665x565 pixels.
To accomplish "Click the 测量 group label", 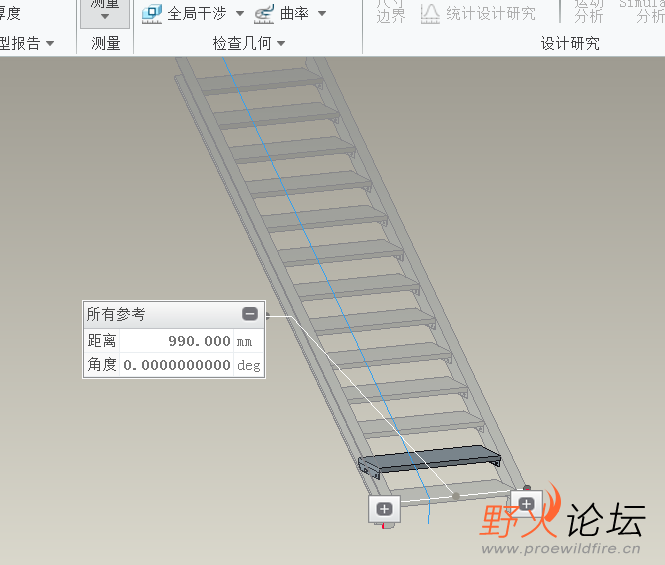I will (x=106, y=43).
